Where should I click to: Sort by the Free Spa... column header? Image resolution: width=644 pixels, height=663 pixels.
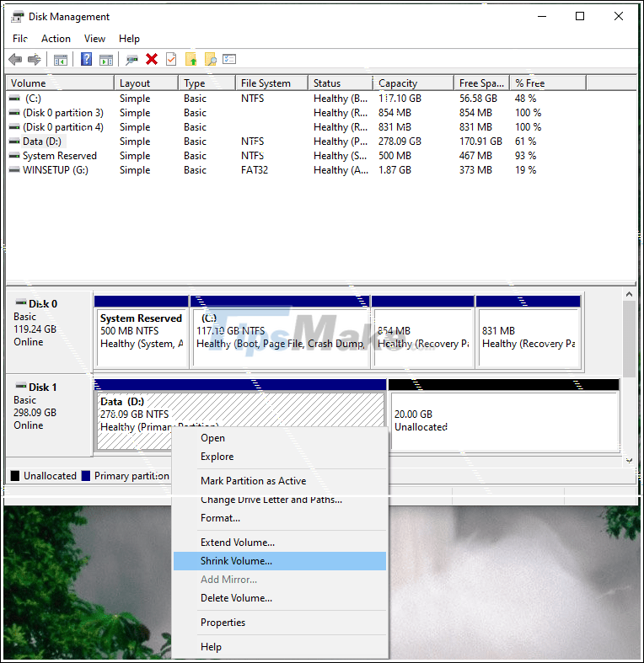[x=482, y=83]
